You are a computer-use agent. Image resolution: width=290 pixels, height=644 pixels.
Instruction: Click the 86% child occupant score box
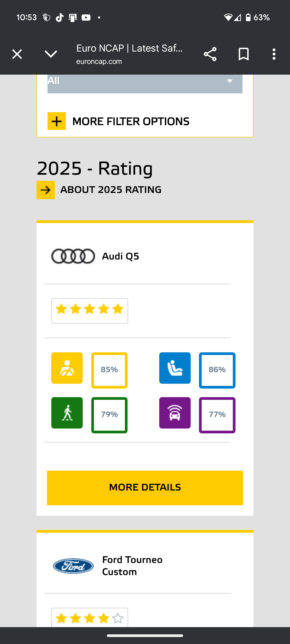click(x=217, y=370)
